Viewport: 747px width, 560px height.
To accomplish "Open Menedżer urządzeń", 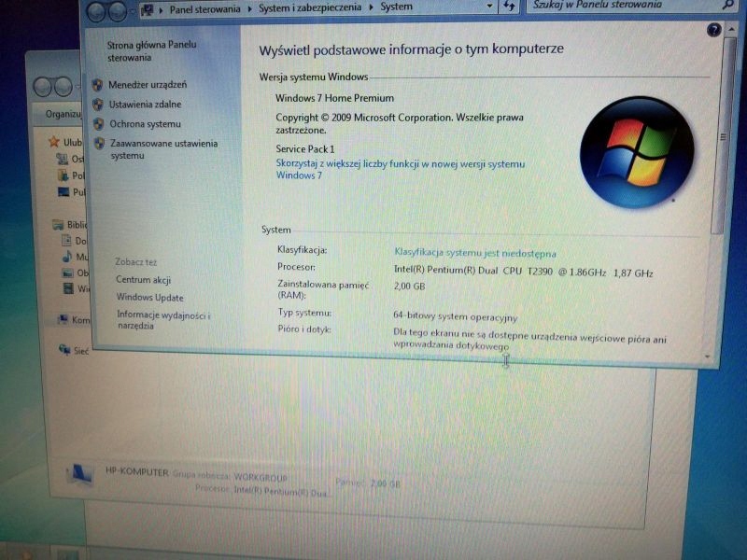I will [x=148, y=85].
